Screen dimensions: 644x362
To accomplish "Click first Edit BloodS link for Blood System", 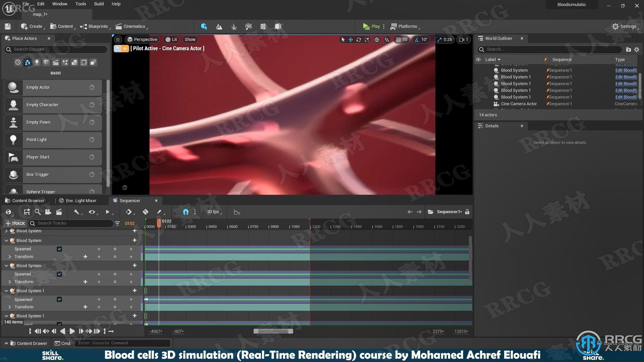I will click(x=626, y=70).
